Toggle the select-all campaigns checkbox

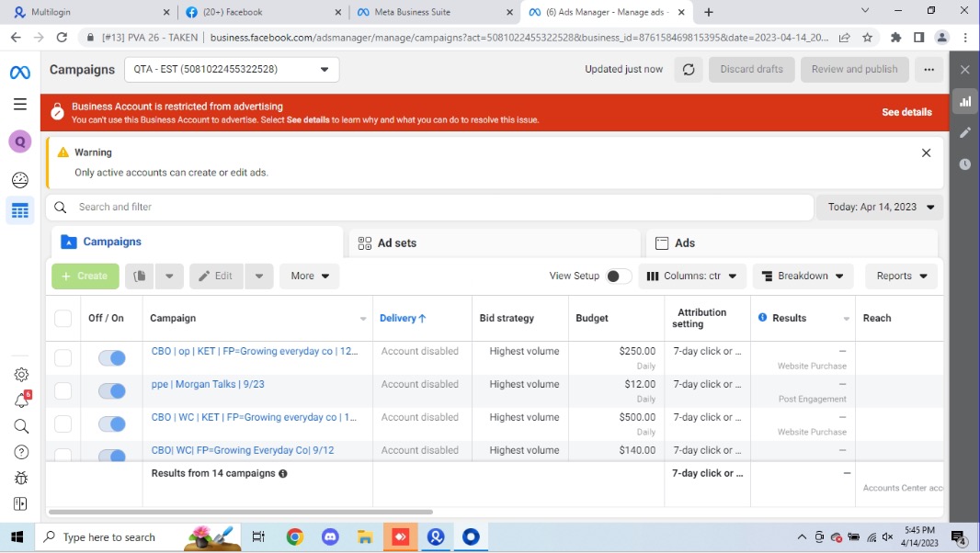coord(63,318)
